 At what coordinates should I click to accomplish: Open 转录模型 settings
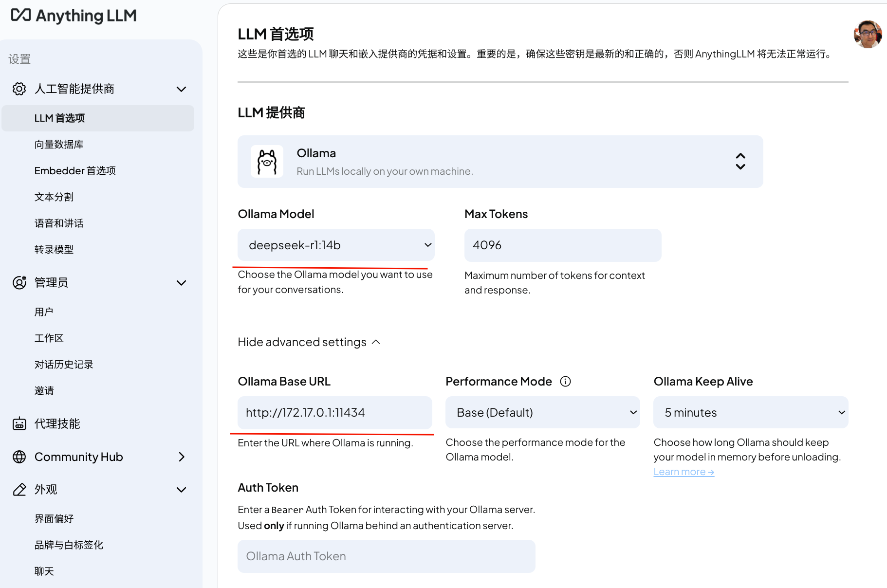(54, 250)
